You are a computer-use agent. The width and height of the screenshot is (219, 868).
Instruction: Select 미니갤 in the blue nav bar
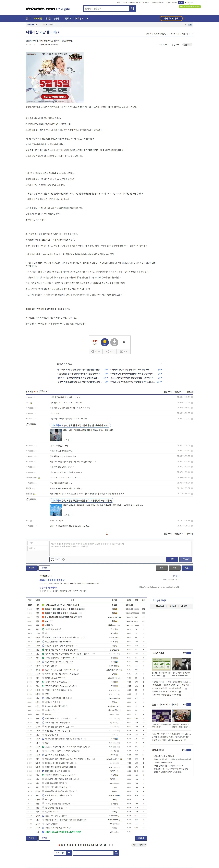pyautogui.click(x=48, y=19)
